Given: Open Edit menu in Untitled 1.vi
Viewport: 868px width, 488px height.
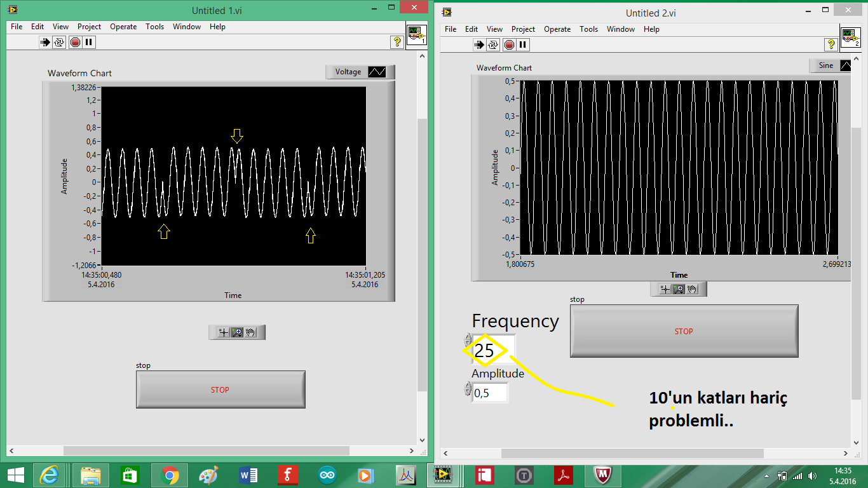Looking at the screenshot, I should tap(37, 27).
